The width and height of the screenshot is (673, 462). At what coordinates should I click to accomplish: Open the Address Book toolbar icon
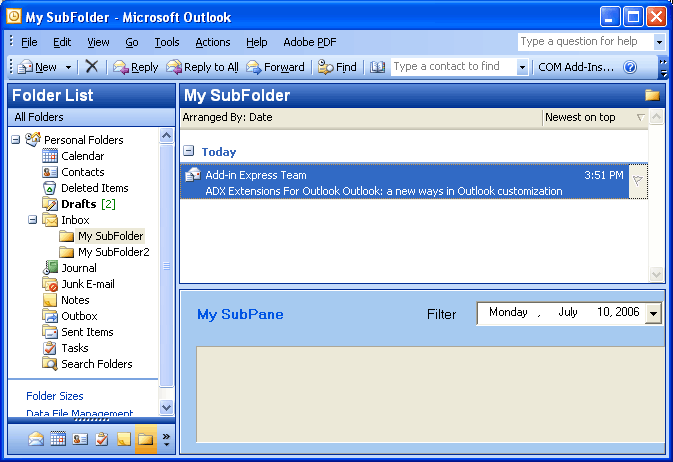[377, 67]
